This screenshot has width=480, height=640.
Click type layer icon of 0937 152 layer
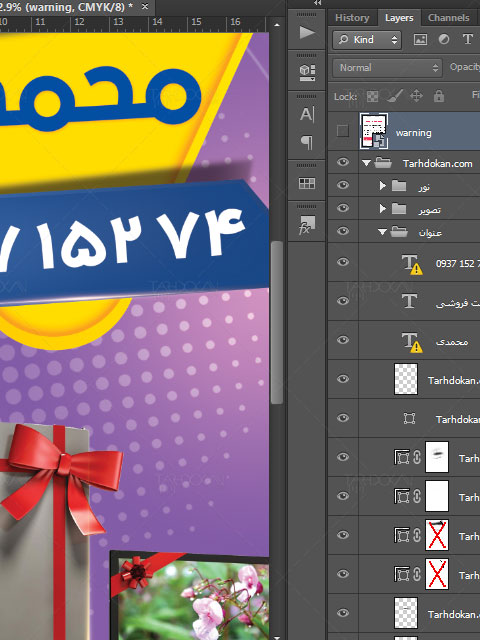point(411,264)
